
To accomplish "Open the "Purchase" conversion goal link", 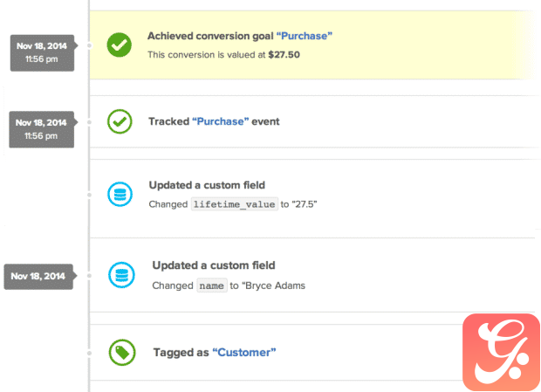I will pos(305,36).
